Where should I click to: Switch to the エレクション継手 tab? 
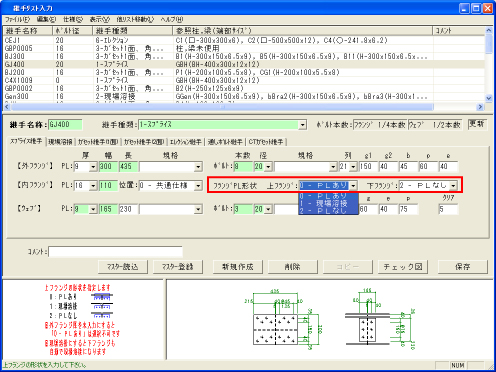tap(186, 142)
